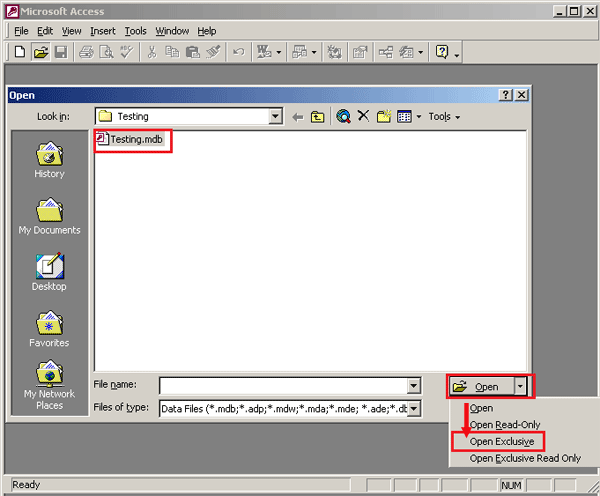Click the Views icon in dialog toolbar
Image resolution: width=600 pixels, height=496 pixels.
(x=404, y=116)
